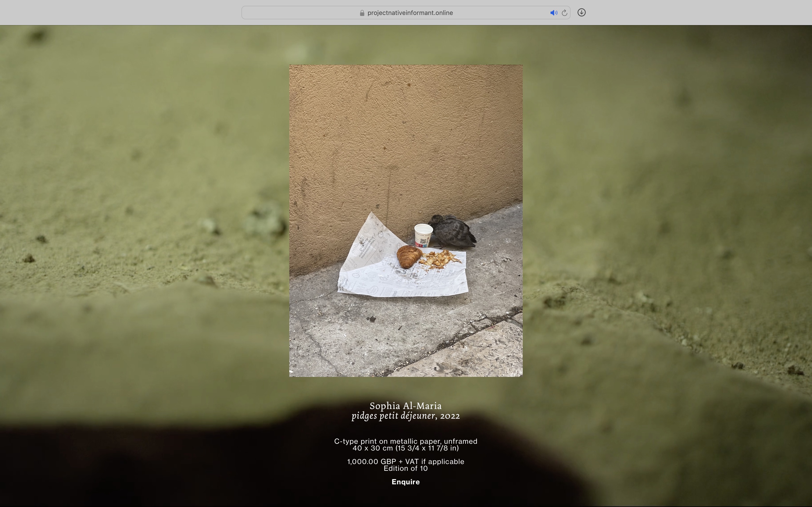Viewport: 812px width, 507px height.
Task: Click the tan wall area in the photograph
Action: [x=403, y=134]
